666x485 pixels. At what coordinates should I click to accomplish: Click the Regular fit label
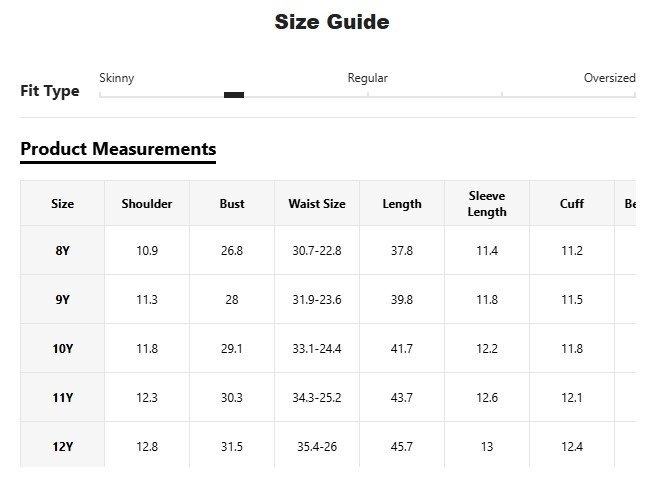[367, 78]
